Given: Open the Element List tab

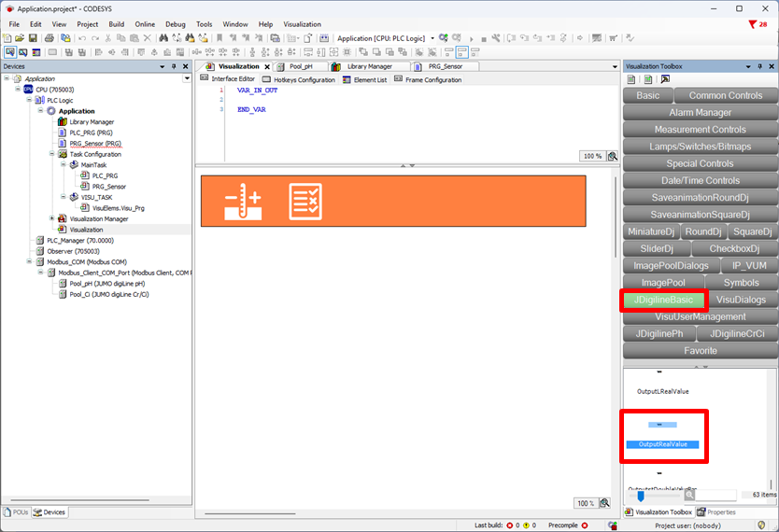Looking at the screenshot, I should [365, 79].
